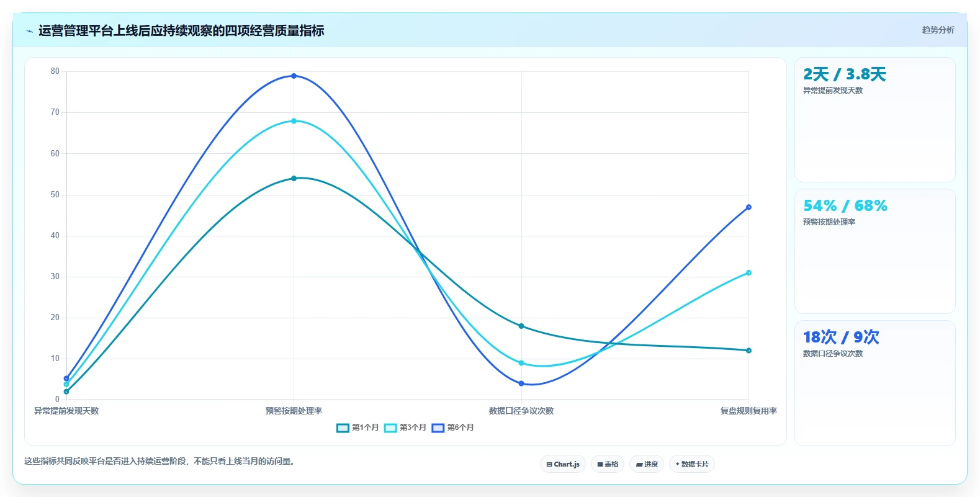
Task: Click the 第3个月 data point on 复盘规则复用率
Action: point(748,272)
